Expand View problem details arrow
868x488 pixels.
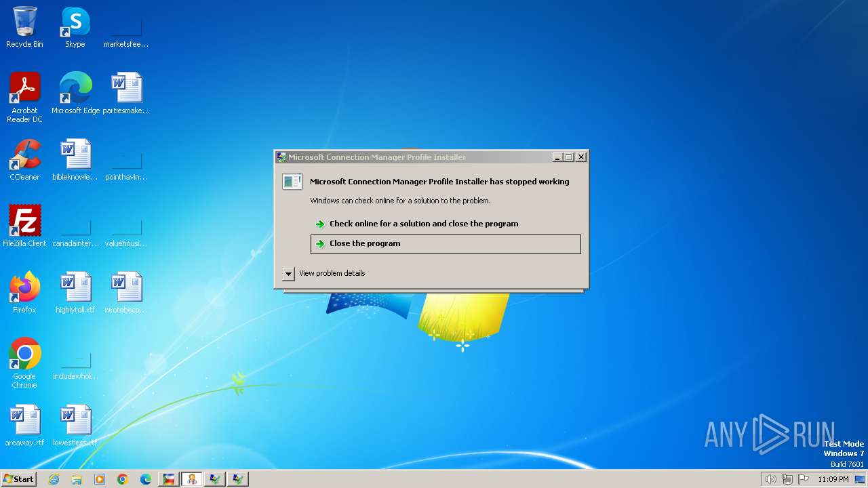(288, 273)
